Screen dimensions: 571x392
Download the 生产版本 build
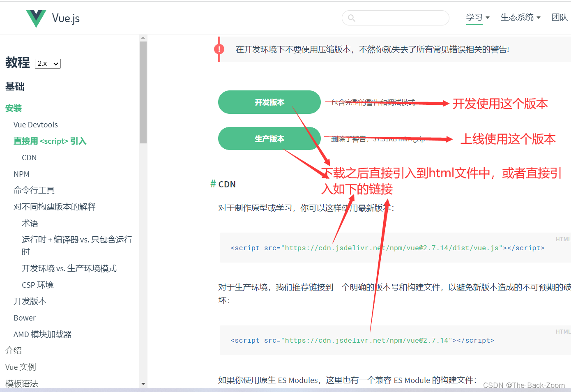tap(269, 139)
